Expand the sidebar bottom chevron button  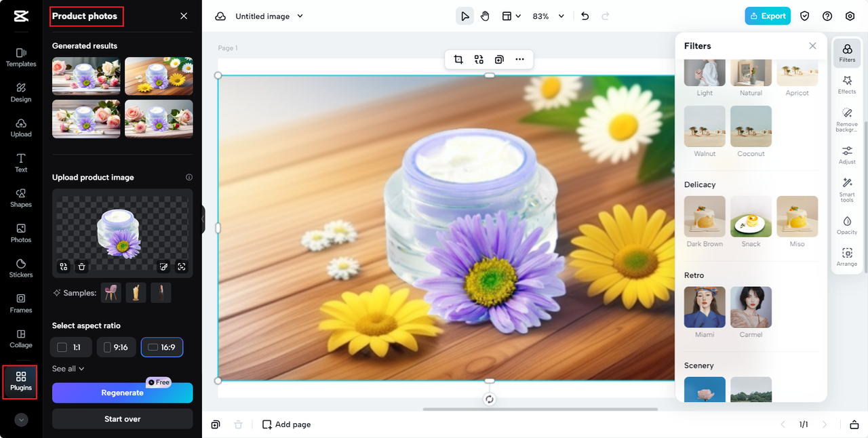tap(21, 420)
